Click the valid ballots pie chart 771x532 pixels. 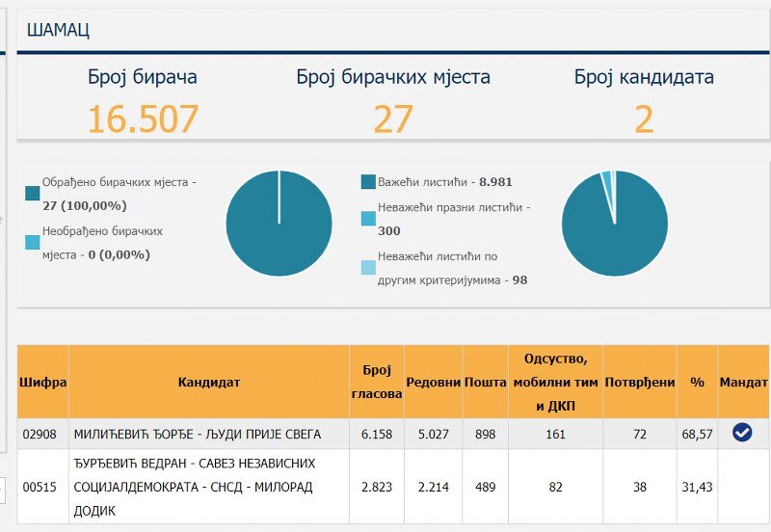[x=614, y=223]
